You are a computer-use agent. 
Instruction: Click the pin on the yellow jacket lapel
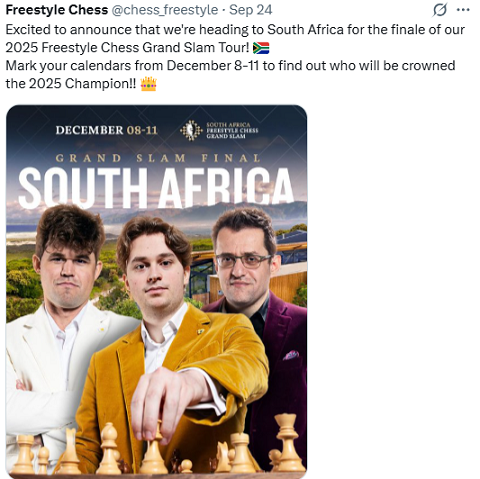(x=201, y=331)
